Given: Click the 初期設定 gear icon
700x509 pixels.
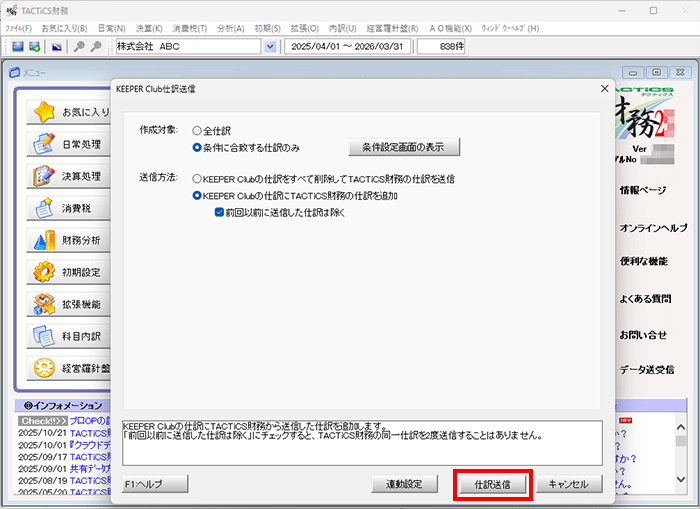Looking at the screenshot, I should coord(44,272).
